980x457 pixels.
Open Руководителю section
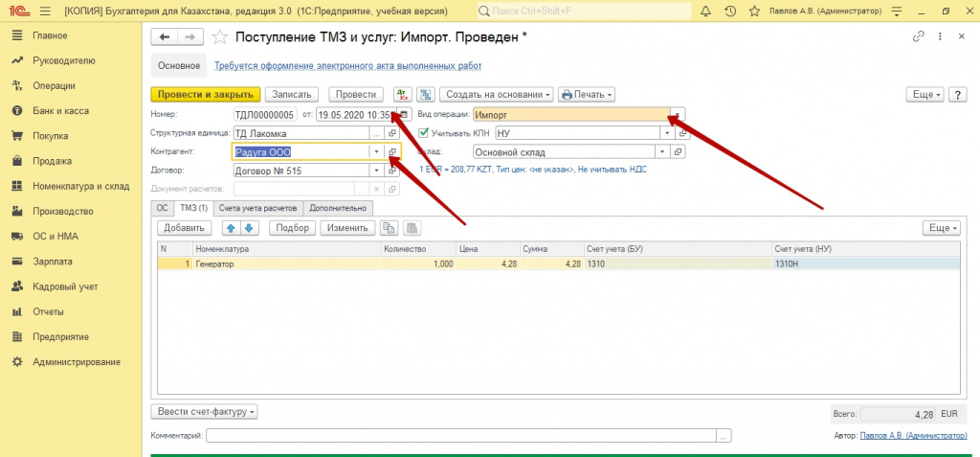(64, 60)
